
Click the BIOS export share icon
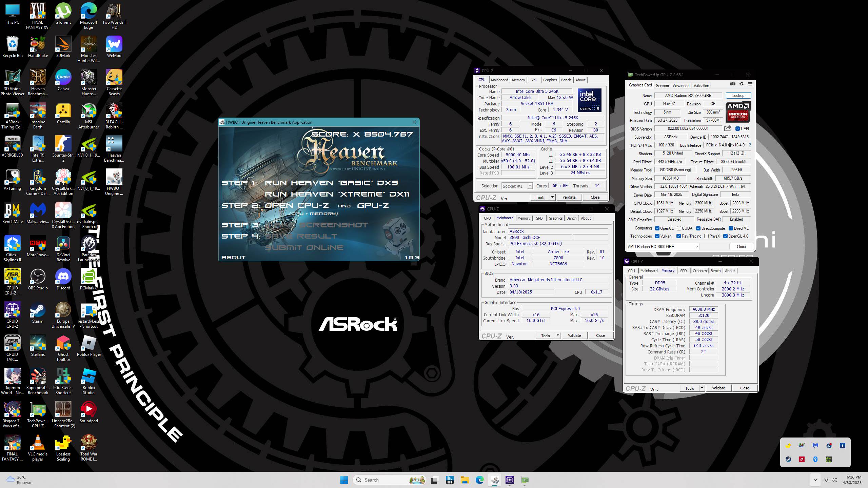pyautogui.click(x=728, y=128)
